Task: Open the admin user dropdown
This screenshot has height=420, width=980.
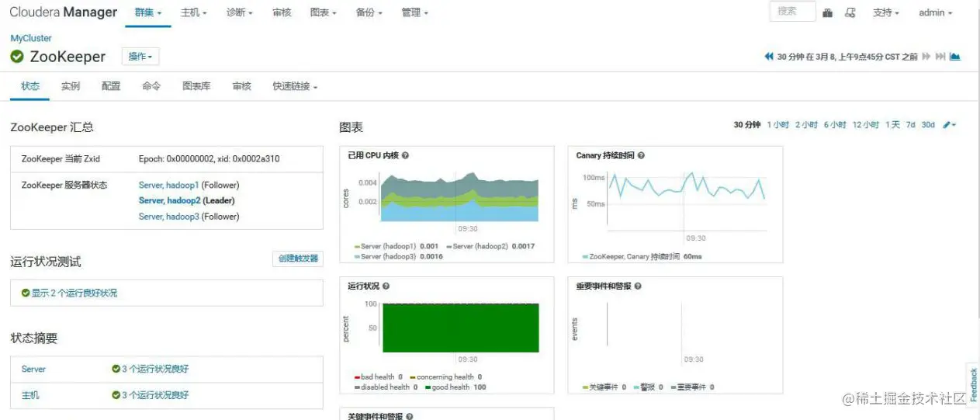Action: click(x=935, y=12)
